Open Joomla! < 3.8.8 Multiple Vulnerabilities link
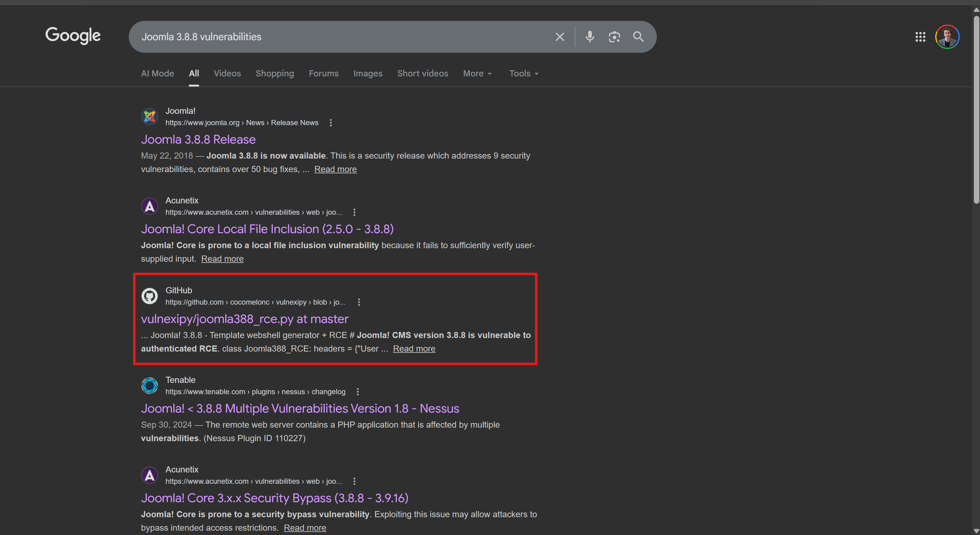The width and height of the screenshot is (980, 535). coord(300,409)
